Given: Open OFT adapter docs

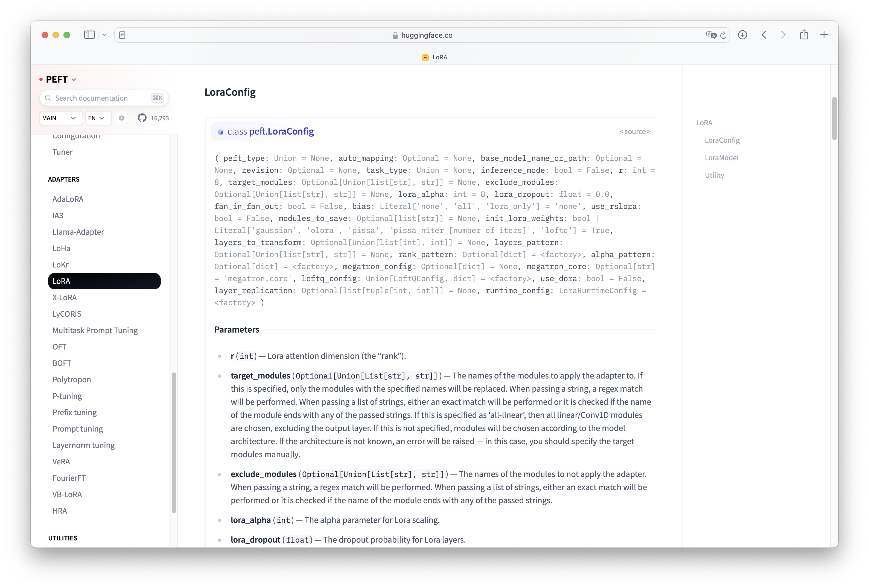Looking at the screenshot, I should point(59,347).
